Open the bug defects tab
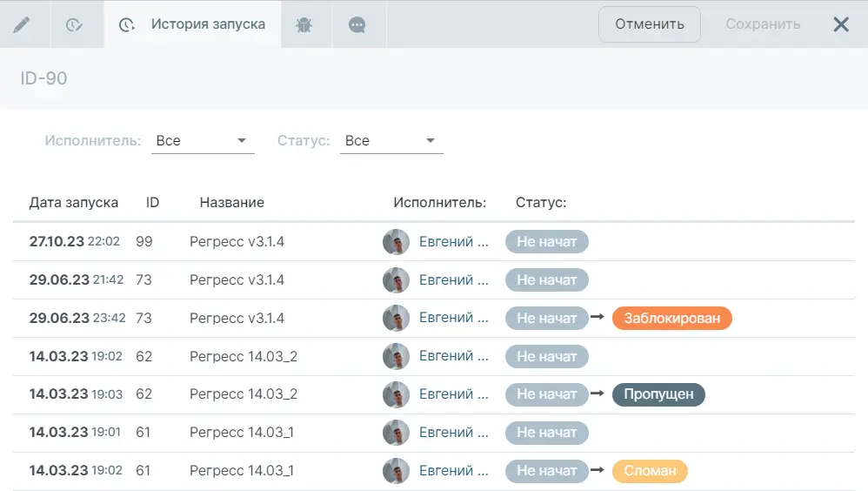The width and height of the screenshot is (868, 491). point(304,24)
